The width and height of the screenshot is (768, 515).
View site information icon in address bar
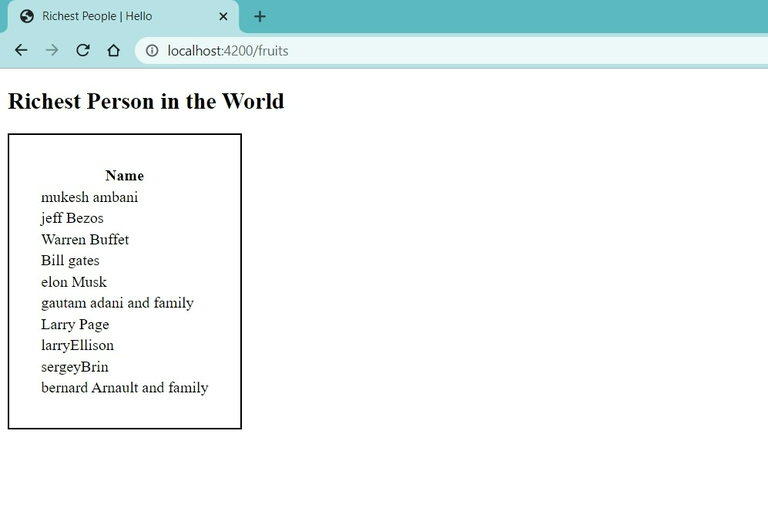[x=152, y=50]
